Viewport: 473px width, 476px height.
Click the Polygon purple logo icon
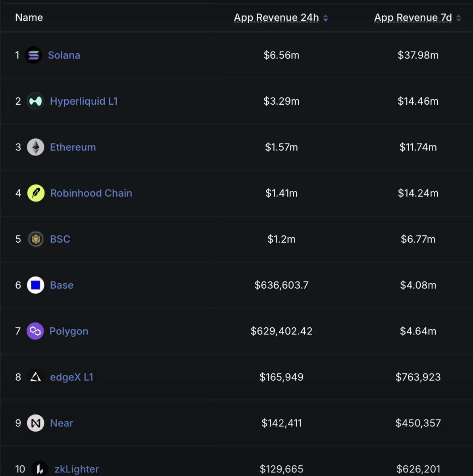pyautogui.click(x=35, y=331)
